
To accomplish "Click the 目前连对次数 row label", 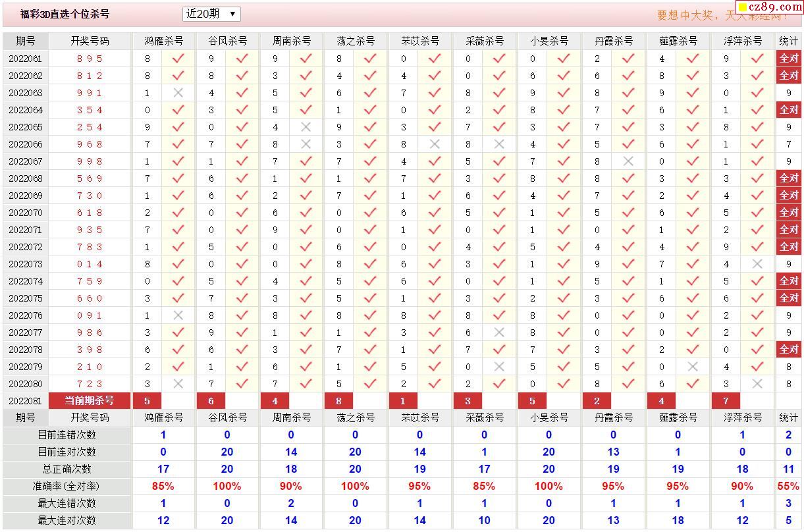I will pos(67,452).
